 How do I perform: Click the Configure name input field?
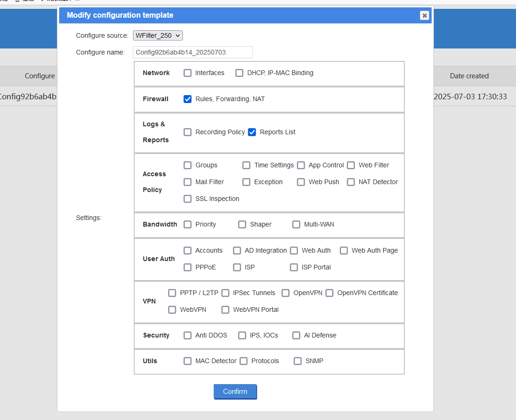[x=193, y=52]
